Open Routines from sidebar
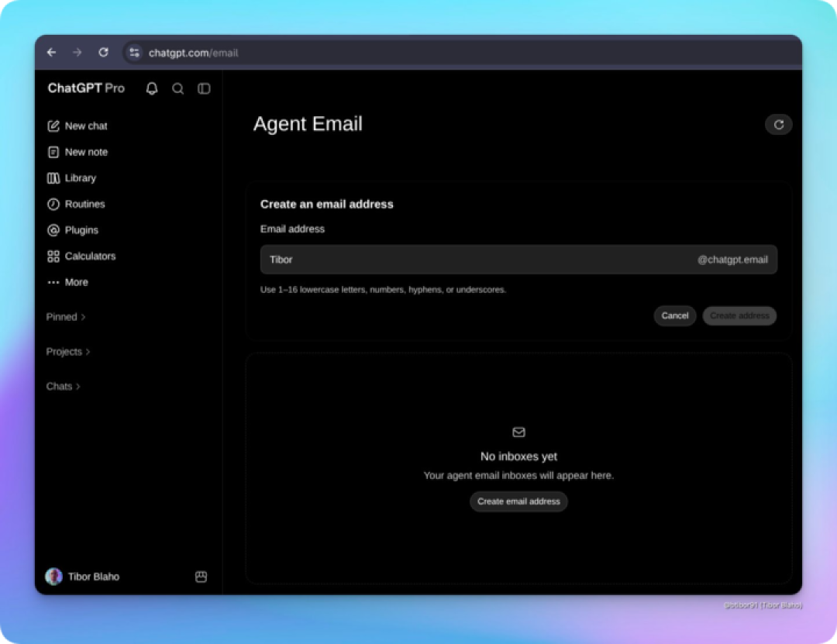837x644 pixels. point(85,204)
